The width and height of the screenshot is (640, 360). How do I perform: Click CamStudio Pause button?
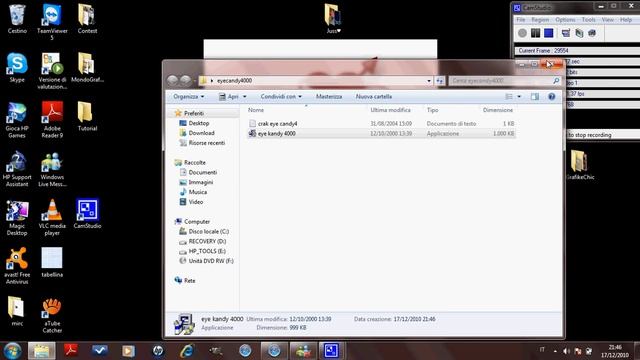[x=536, y=33]
